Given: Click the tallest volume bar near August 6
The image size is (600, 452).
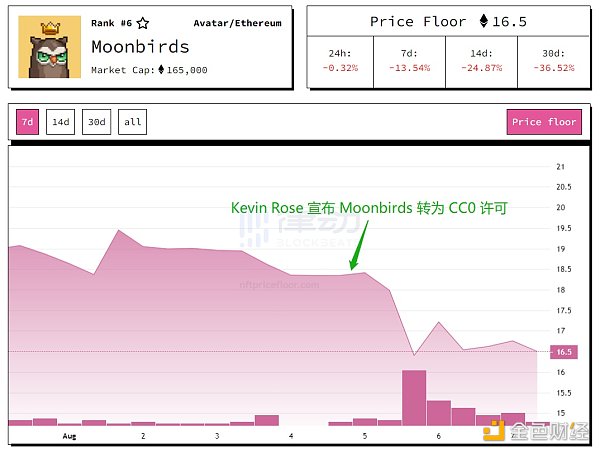Looking at the screenshot, I should click(x=413, y=397).
